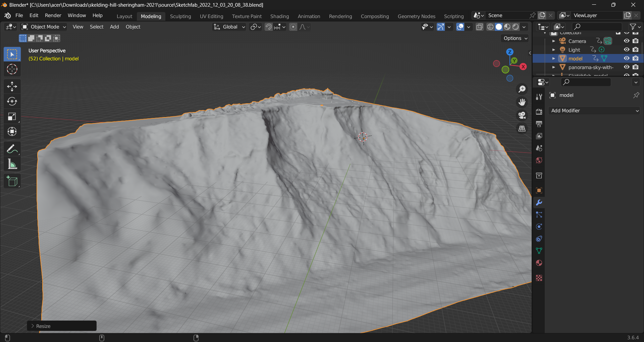Click the outliner search field
The width and height of the screenshot is (644, 342).
(x=597, y=26)
